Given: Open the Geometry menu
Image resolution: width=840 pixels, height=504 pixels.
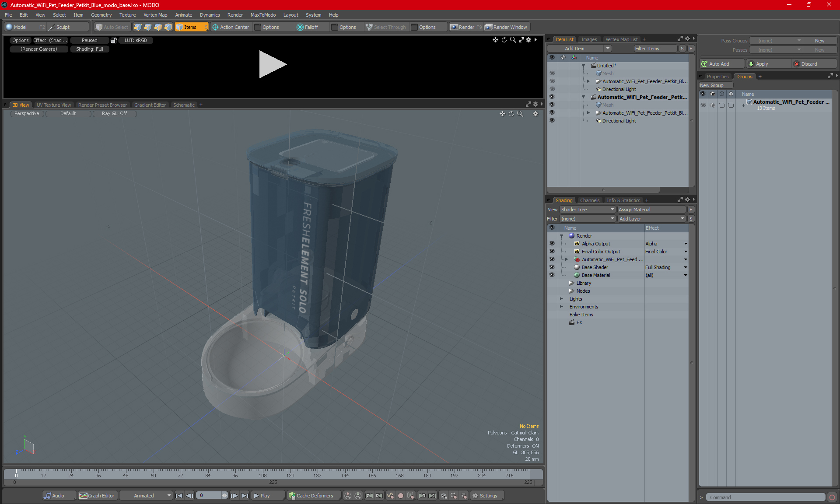Looking at the screenshot, I should coord(101,15).
